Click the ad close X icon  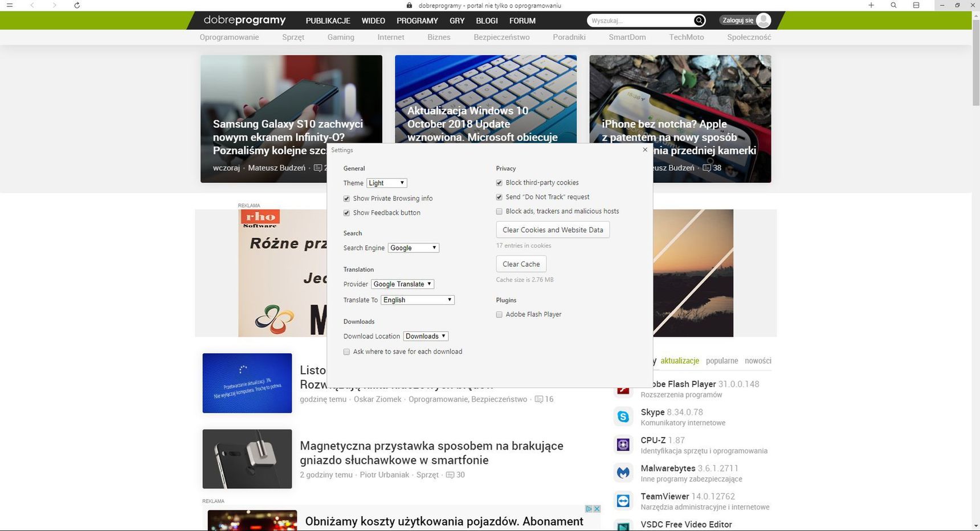(597, 508)
